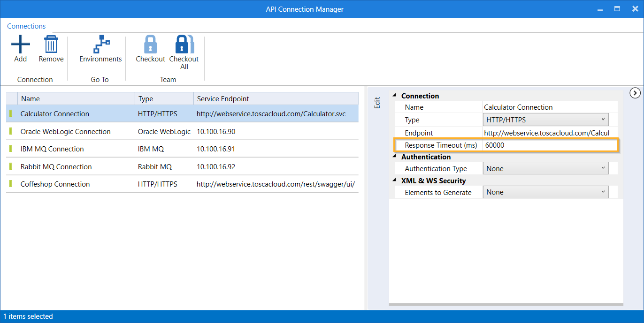The width and height of the screenshot is (644, 323).
Task: Open Environments from the ribbon
Action: click(x=100, y=45)
